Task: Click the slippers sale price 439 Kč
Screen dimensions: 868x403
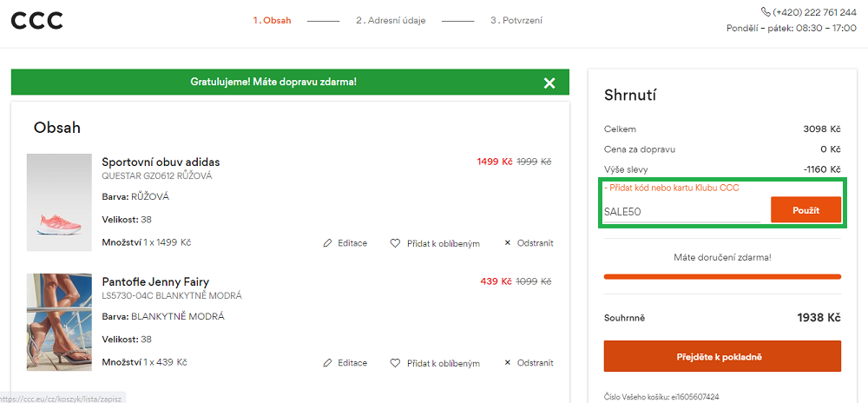Action: 496,281
